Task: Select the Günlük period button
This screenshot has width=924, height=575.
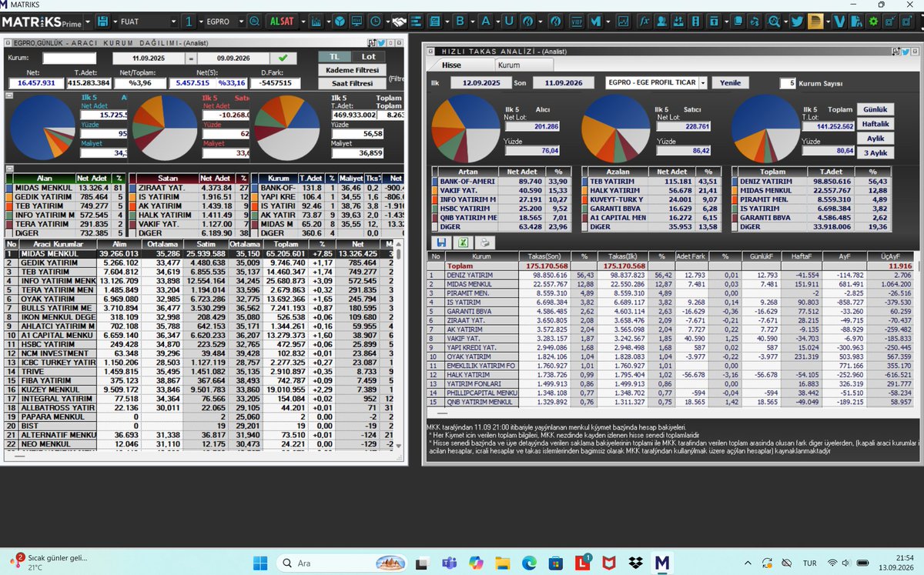Action: click(874, 110)
